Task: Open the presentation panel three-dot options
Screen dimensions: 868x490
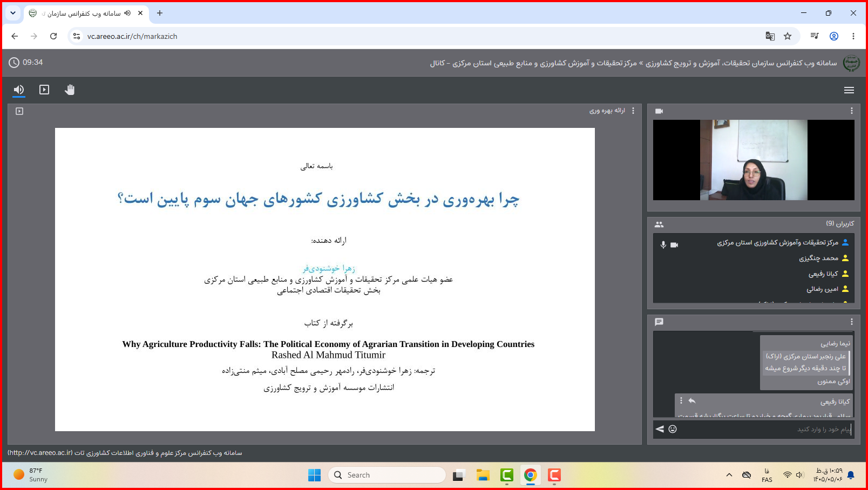Action: point(633,111)
